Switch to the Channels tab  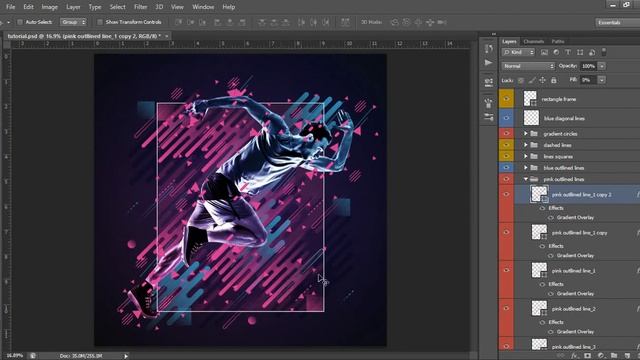coord(533,41)
